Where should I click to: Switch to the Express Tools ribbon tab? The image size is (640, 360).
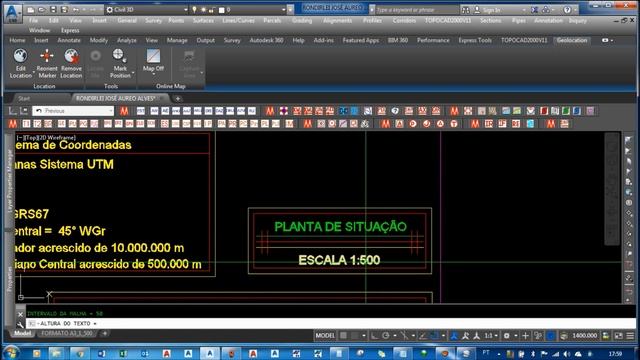pos(475,40)
